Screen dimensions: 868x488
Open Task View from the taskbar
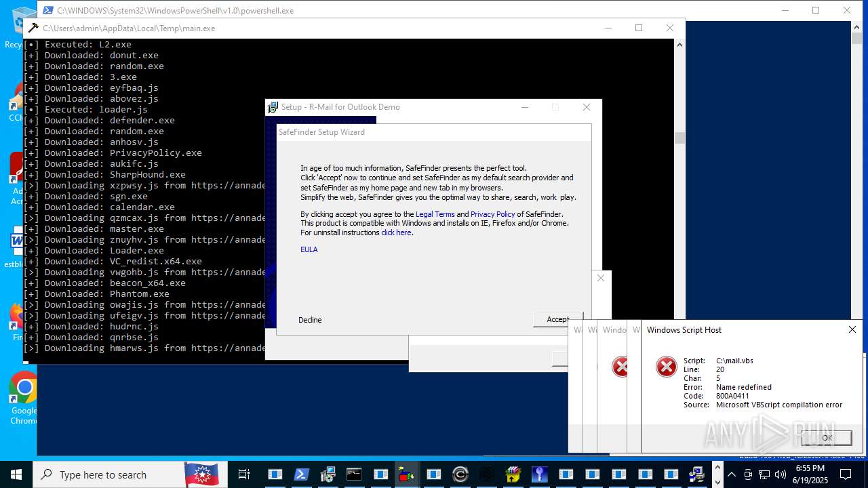tap(244, 474)
